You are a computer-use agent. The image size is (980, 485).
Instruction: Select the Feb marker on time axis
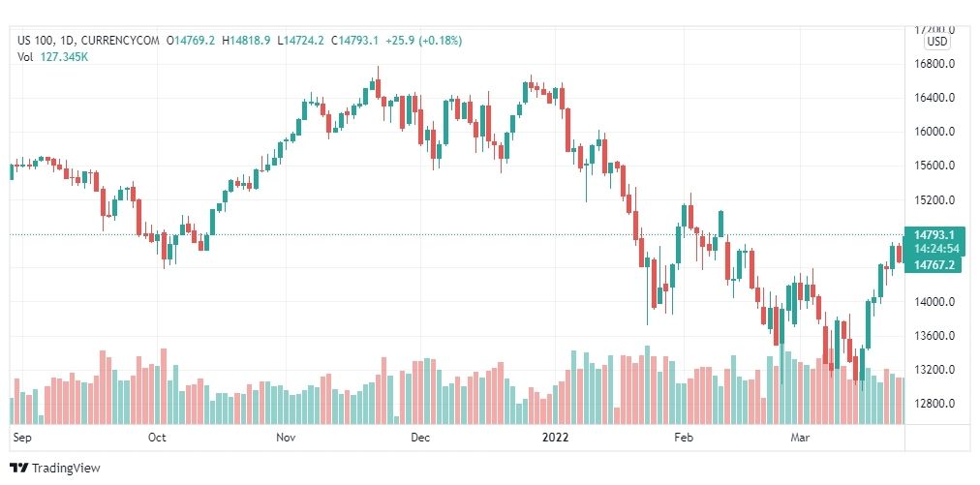684,438
